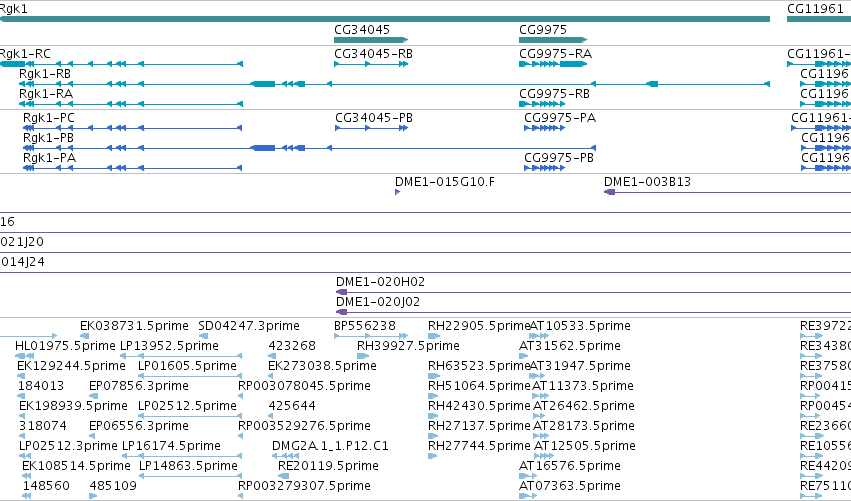Click the EP06556.3prime EST label

tap(139, 426)
